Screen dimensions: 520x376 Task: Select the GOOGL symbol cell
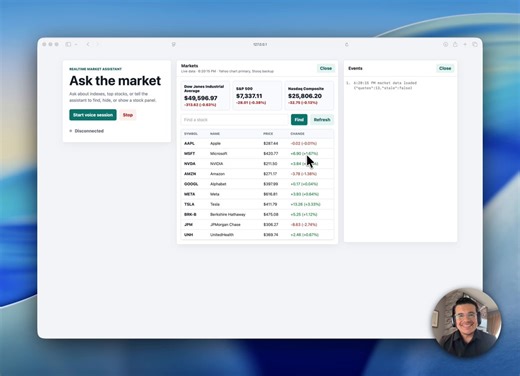pyautogui.click(x=191, y=184)
